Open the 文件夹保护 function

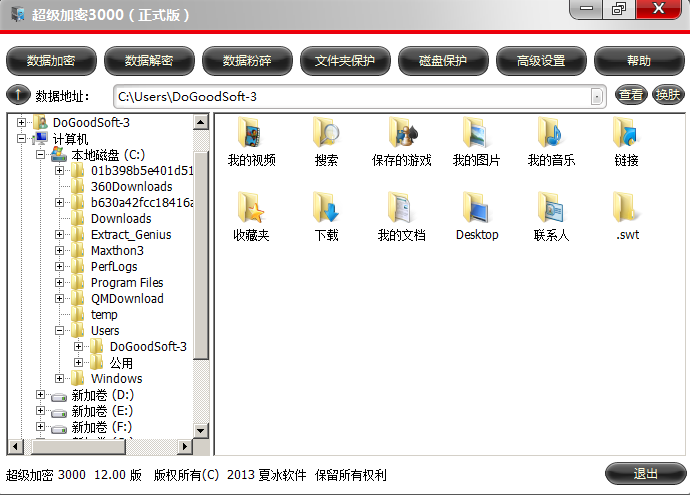coord(345,61)
